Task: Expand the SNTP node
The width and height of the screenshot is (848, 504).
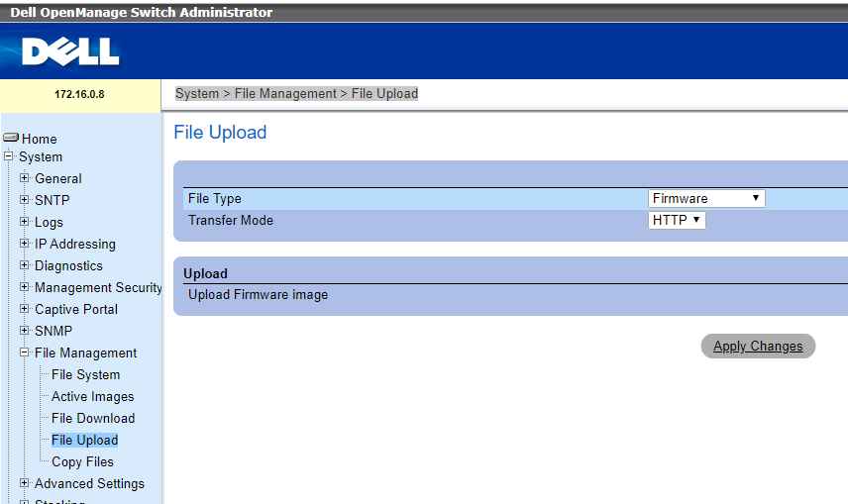Action: click(24, 200)
